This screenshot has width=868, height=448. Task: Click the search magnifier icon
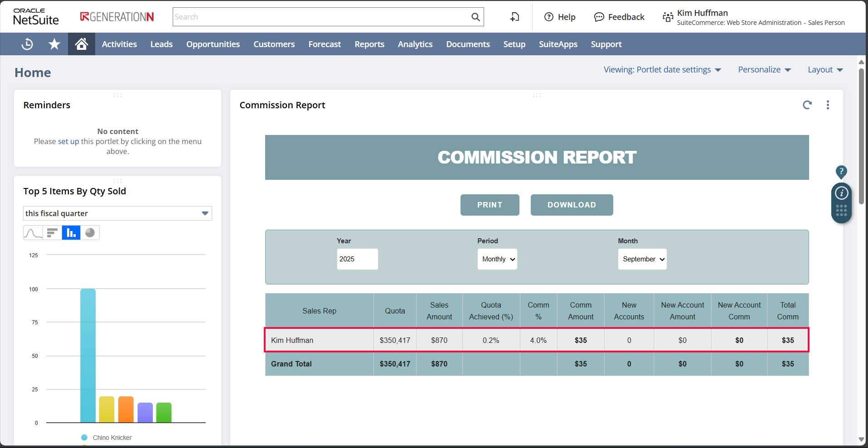[475, 17]
